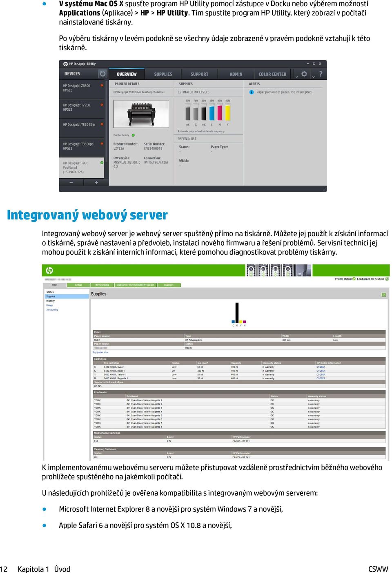Click the pK ink level bar
The width and height of the screenshot is (392, 573).
188,112
